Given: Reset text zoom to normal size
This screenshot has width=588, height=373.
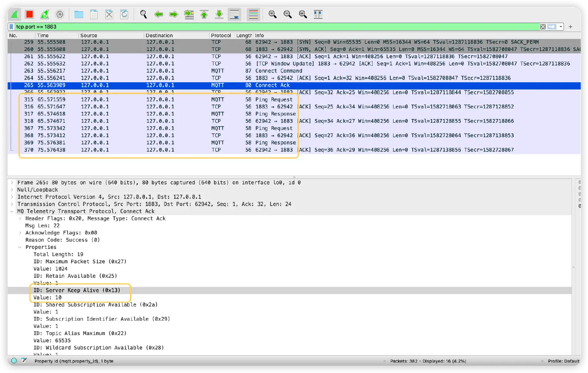Looking at the screenshot, I should tap(303, 14).
